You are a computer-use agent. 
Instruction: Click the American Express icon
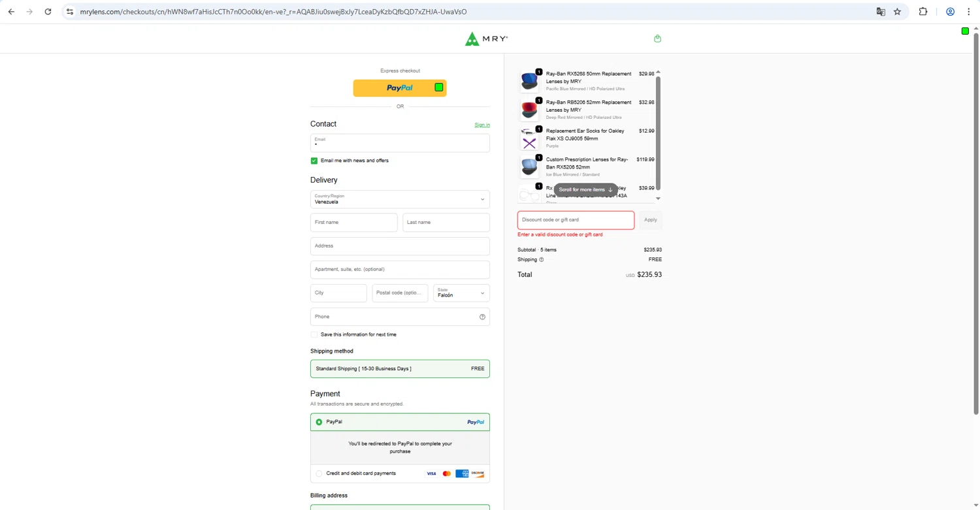click(x=462, y=473)
